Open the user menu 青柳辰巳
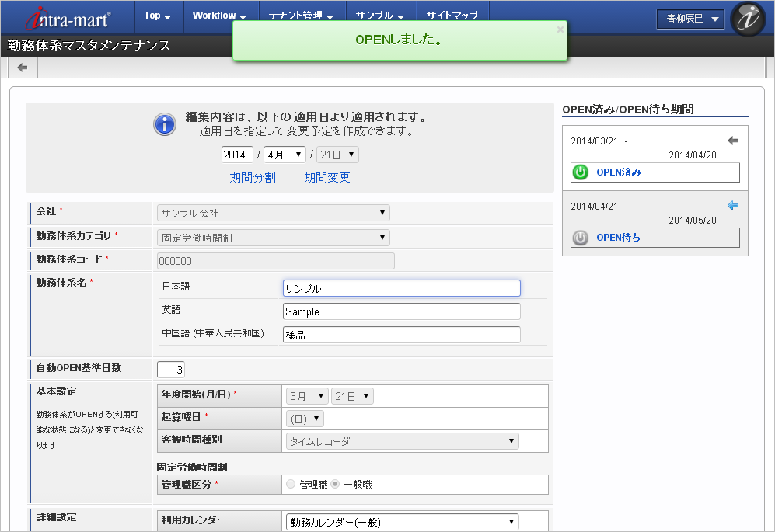This screenshot has height=532, width=775. [690, 19]
